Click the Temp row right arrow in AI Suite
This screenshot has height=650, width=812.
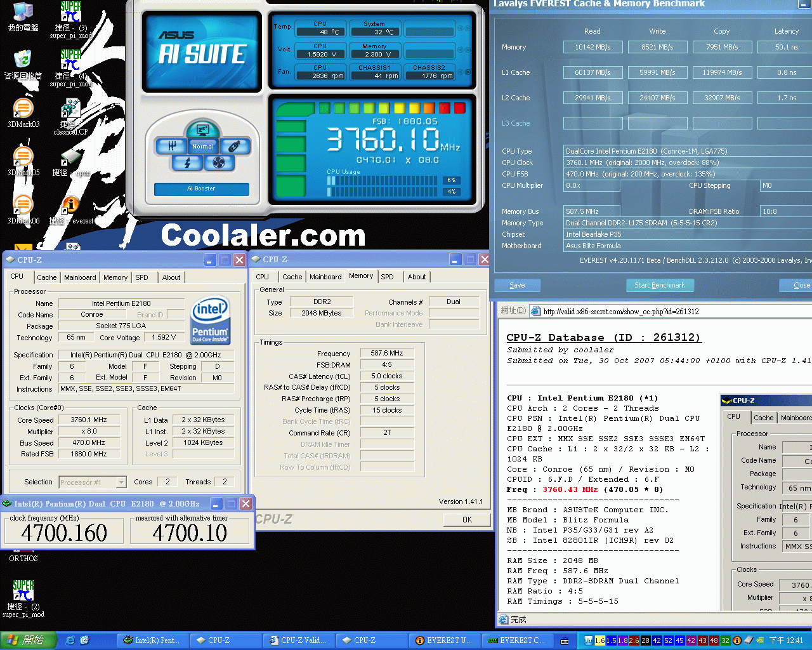point(468,29)
